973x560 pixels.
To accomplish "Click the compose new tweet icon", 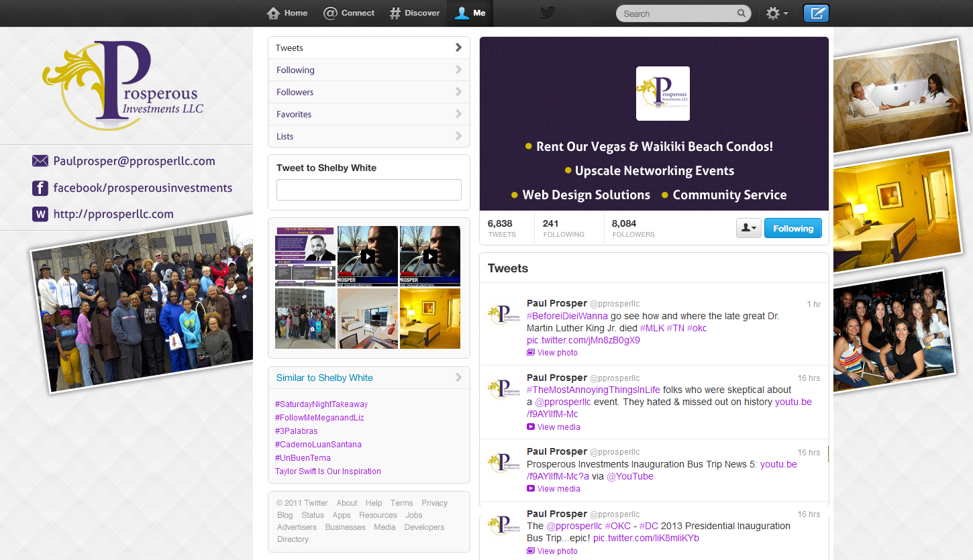I will coord(816,13).
